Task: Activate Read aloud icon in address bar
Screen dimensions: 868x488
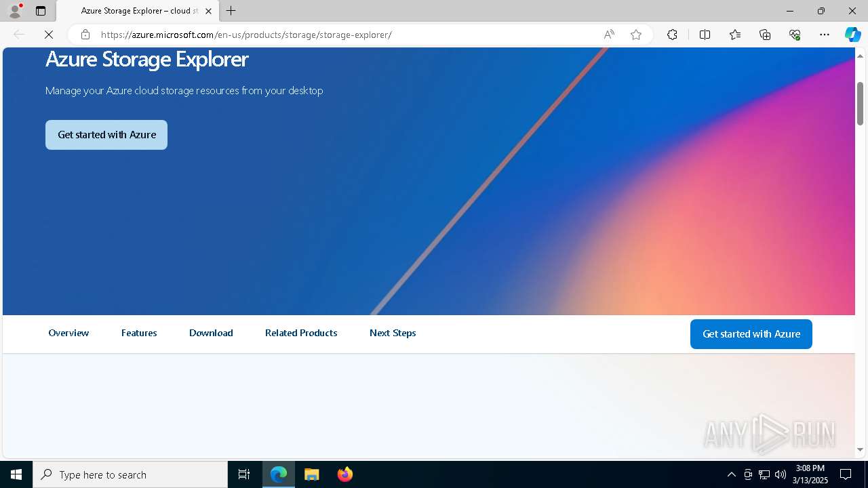Action: tap(609, 35)
